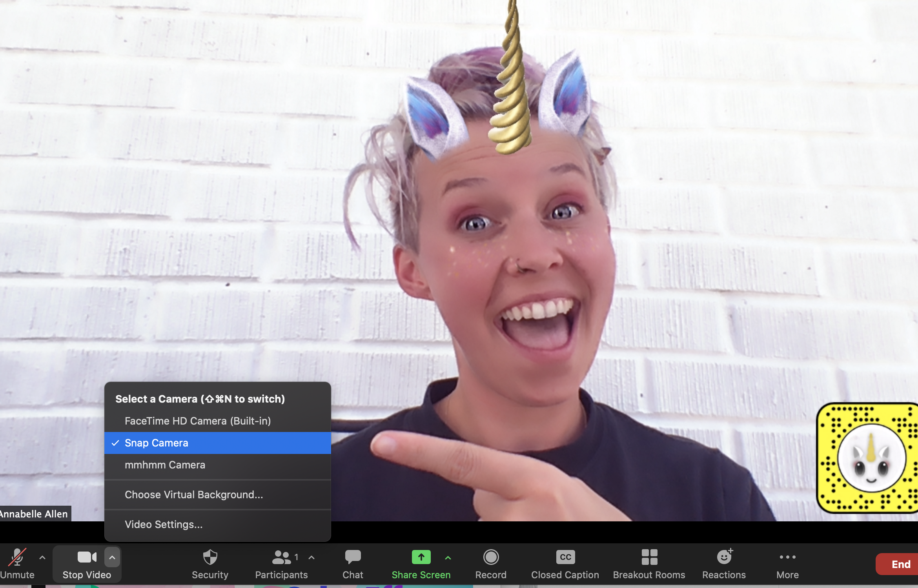
Task: Switch to mmhmm Camera
Action: 165,465
